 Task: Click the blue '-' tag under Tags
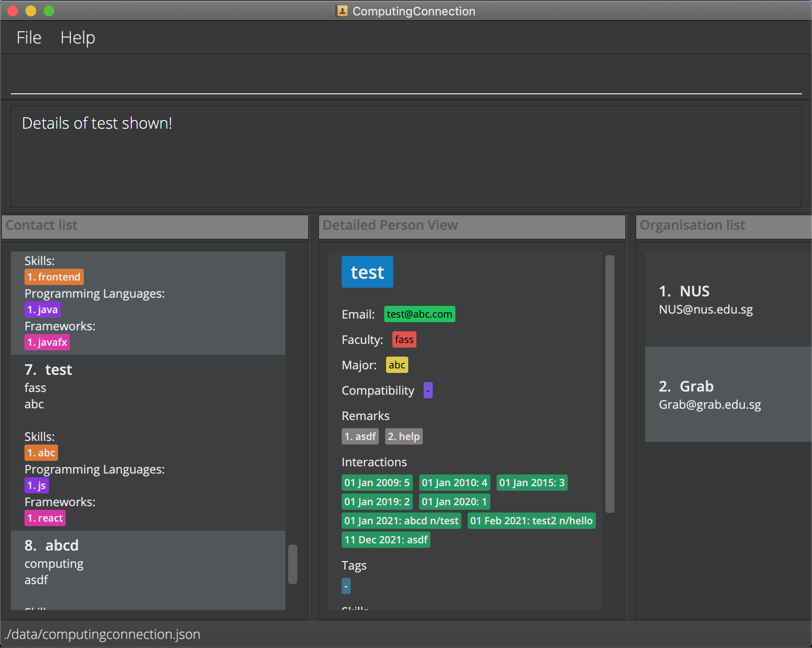(346, 586)
